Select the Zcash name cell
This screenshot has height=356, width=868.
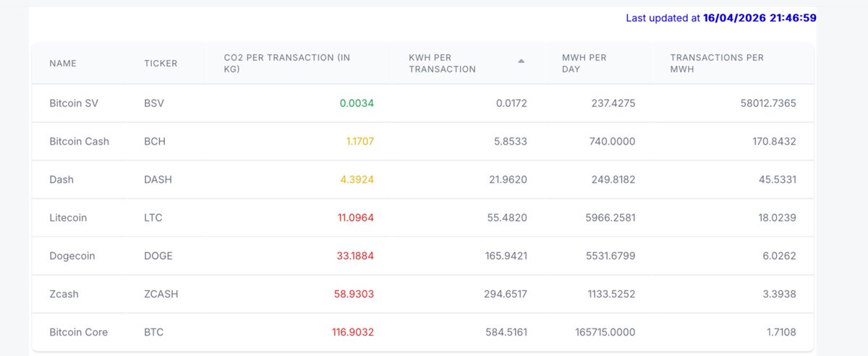tap(64, 294)
